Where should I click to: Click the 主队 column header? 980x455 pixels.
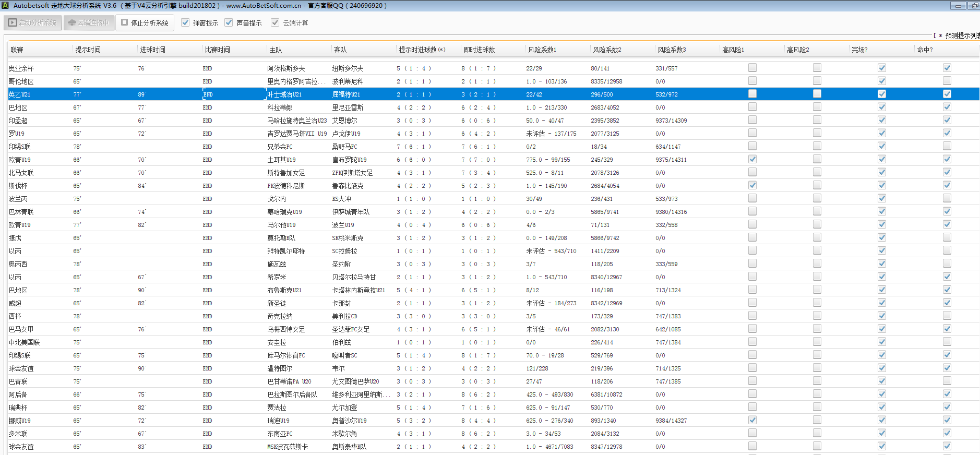[x=276, y=50]
